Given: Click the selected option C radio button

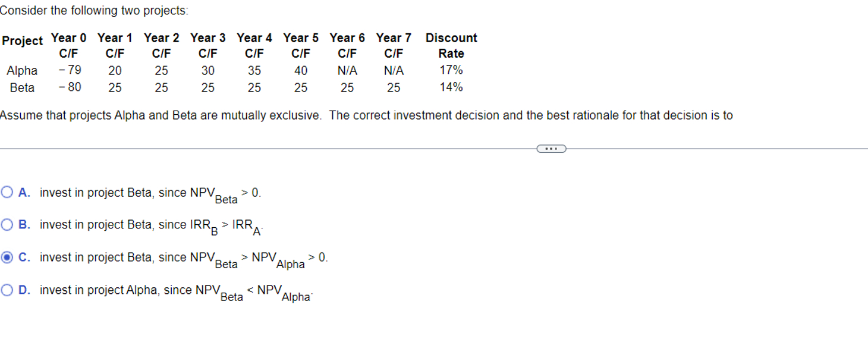Looking at the screenshot, I should click(x=7, y=258).
